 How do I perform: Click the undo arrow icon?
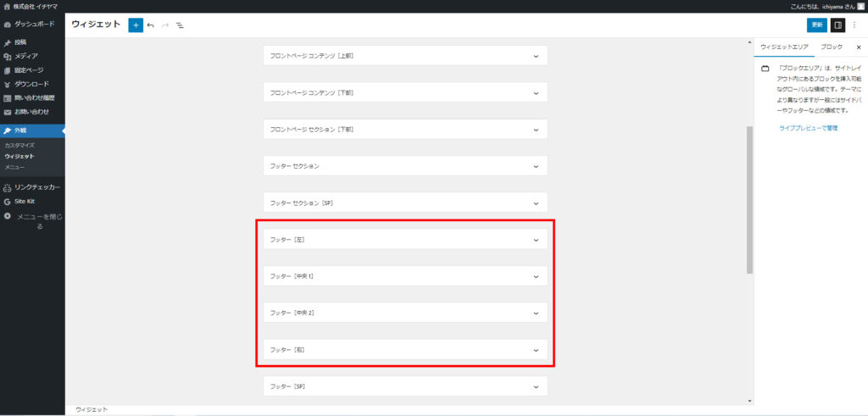click(151, 25)
